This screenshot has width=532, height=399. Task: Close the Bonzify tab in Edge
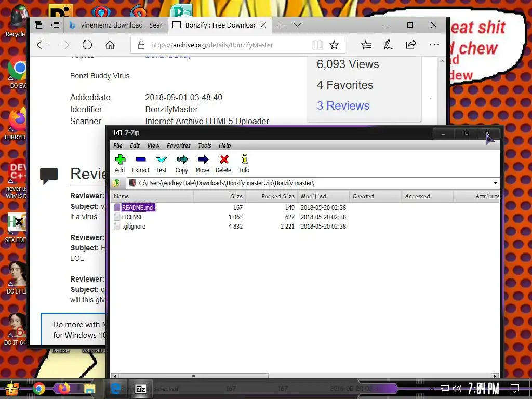pyautogui.click(x=263, y=25)
